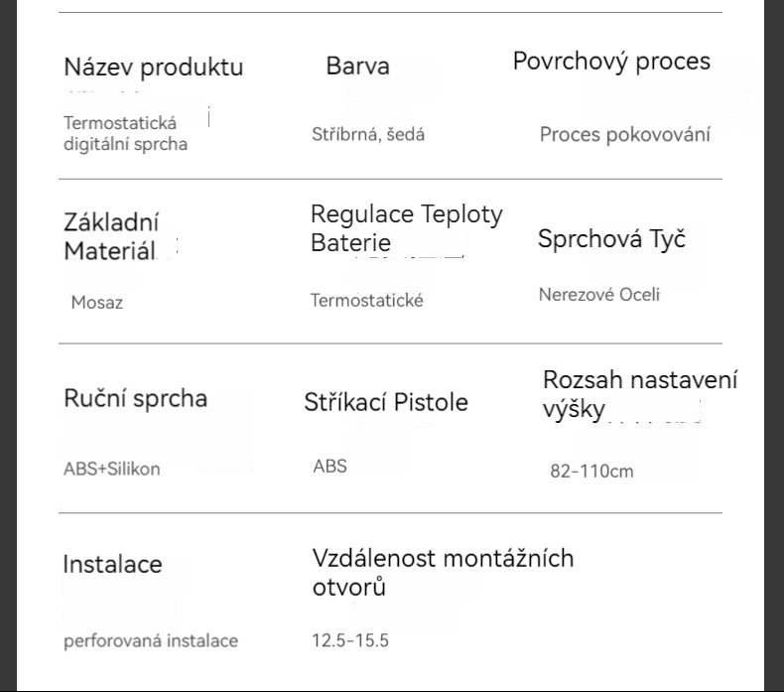The height and width of the screenshot is (692, 784).
Task: Click the "Regulace Teploty Baterie" heading
Action: point(406,228)
